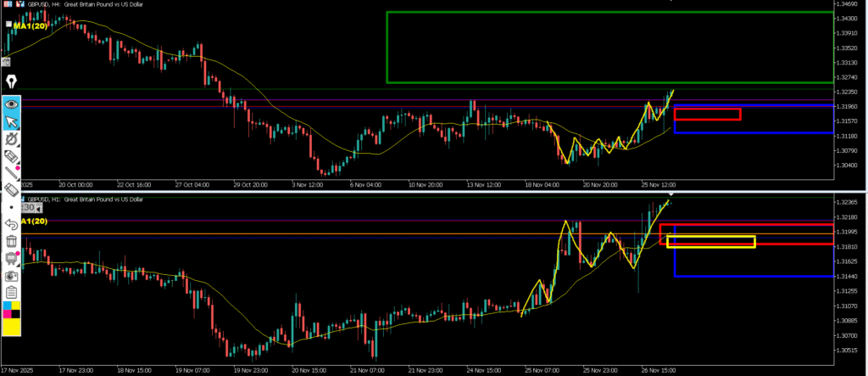Click the 27 Oct 04:00 time label
The width and height of the screenshot is (868, 376).
pyautogui.click(x=192, y=185)
